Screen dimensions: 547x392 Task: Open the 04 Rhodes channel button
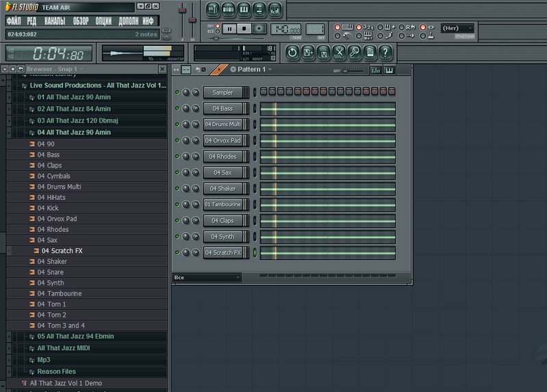click(222, 157)
